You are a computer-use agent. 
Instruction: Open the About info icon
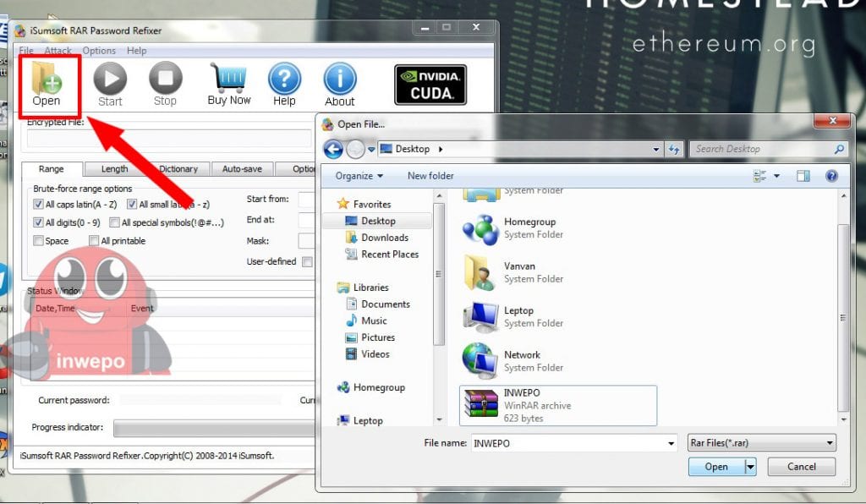coord(340,85)
